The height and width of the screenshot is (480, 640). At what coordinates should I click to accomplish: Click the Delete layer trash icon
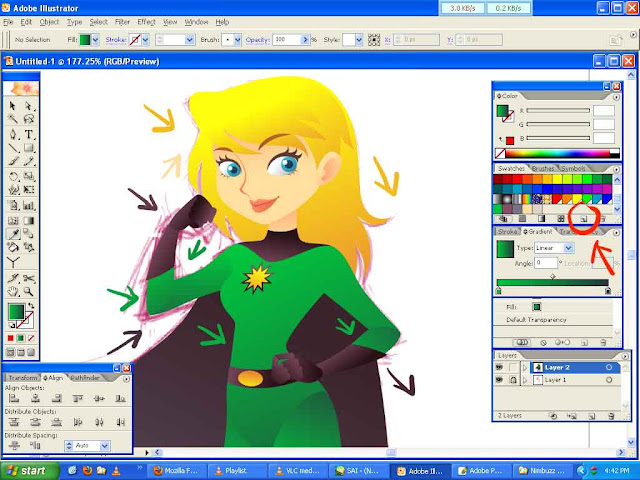point(611,416)
